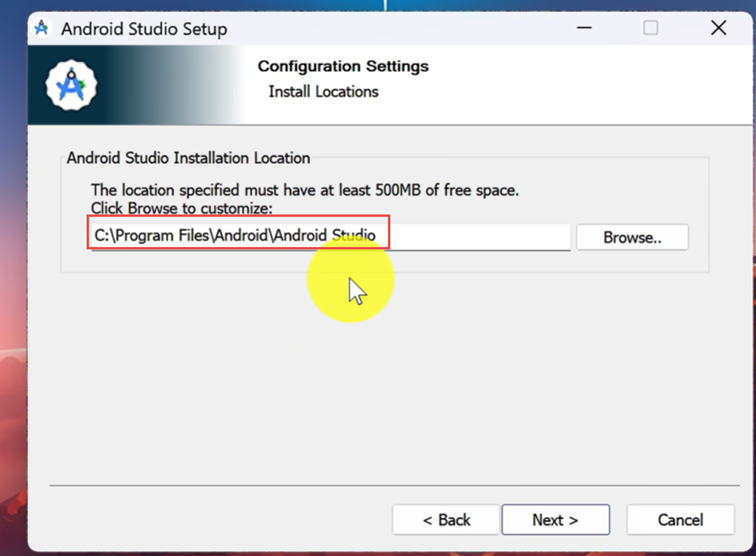The image size is (756, 556).
Task: Click the Android Studio Setup title text
Action: coord(144,29)
